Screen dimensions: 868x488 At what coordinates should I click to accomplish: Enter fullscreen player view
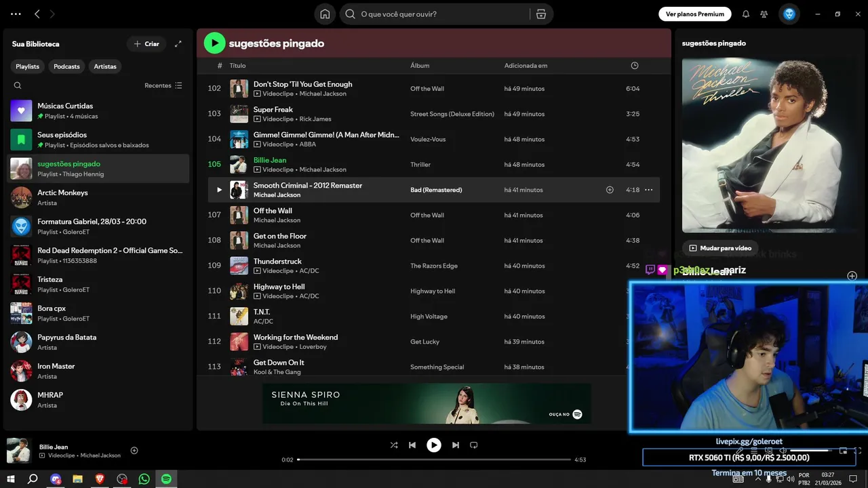coord(858,451)
